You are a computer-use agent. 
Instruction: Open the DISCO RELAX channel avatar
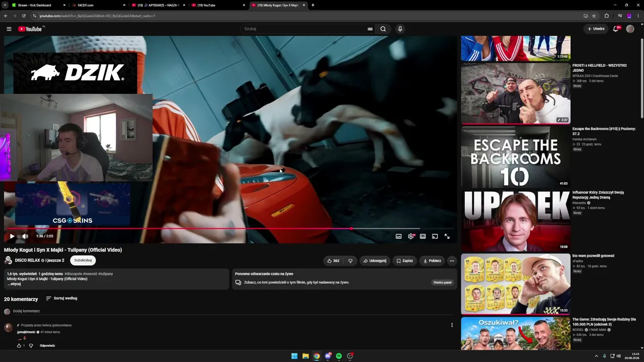pos(8,260)
